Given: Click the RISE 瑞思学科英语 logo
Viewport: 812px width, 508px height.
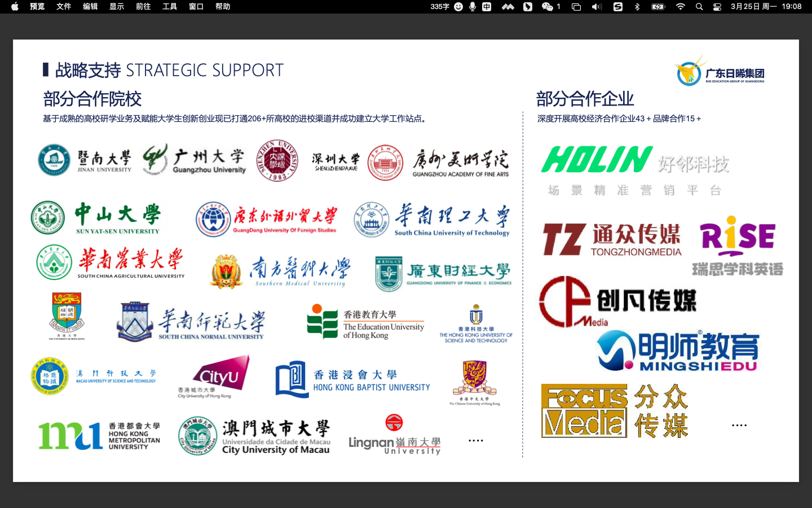Looking at the screenshot, I should tap(738, 246).
